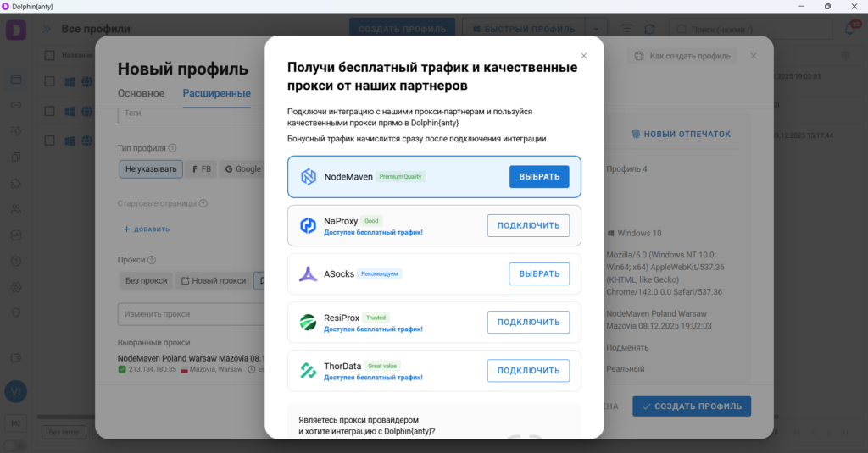Open the proxies link icon in the sidebar
The width and height of the screenshot is (868, 453).
(16, 105)
